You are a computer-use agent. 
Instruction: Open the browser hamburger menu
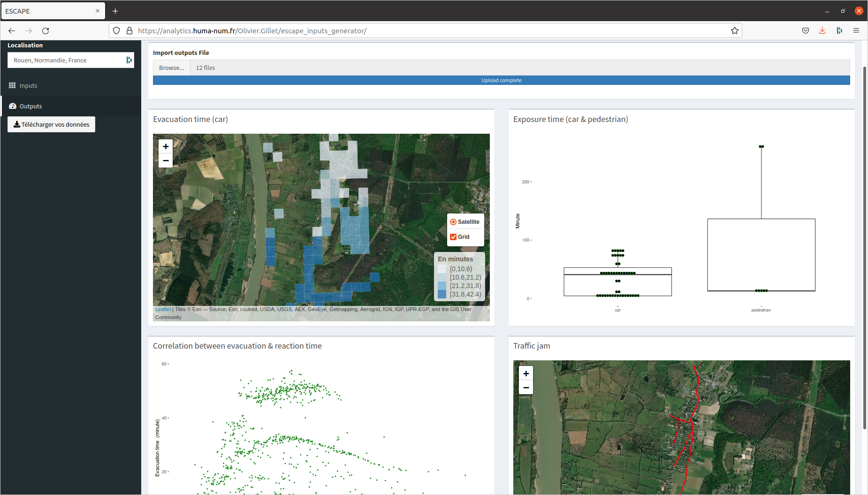point(856,30)
